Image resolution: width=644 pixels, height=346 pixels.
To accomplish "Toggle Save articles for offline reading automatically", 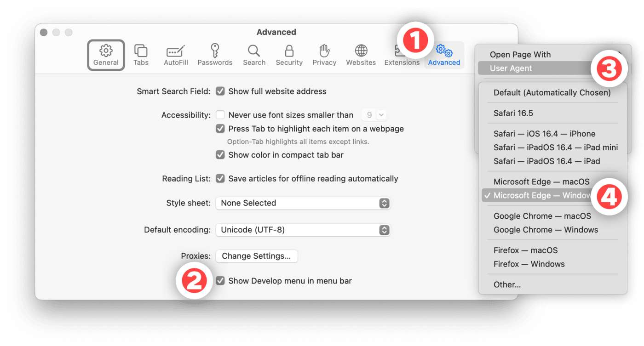I will 220,178.
